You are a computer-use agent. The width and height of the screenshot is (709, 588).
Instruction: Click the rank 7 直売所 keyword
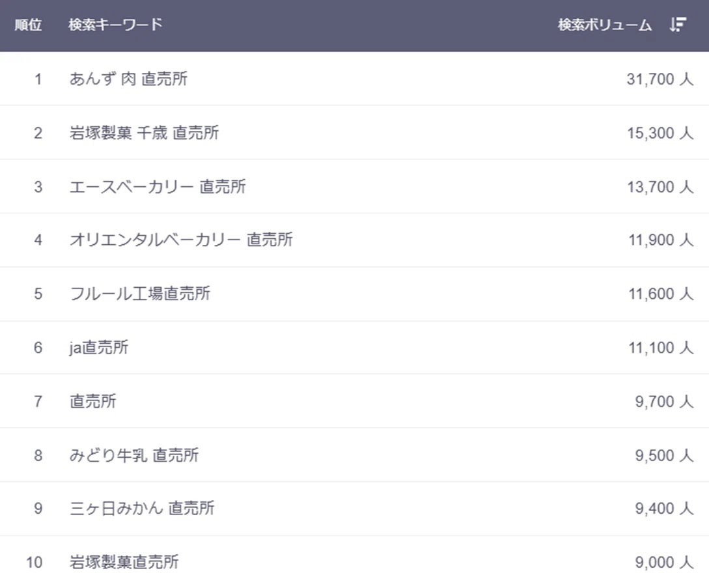point(92,401)
